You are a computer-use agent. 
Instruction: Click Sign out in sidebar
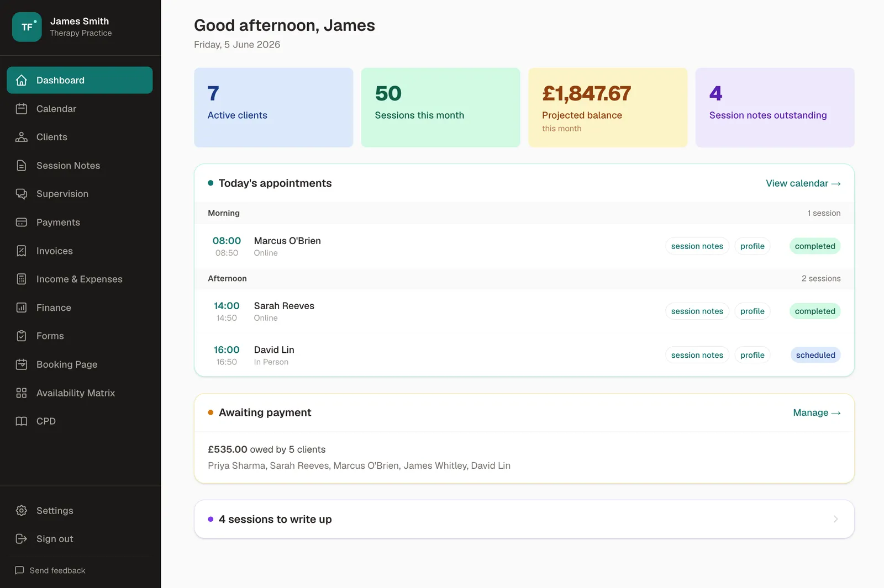click(x=80, y=539)
